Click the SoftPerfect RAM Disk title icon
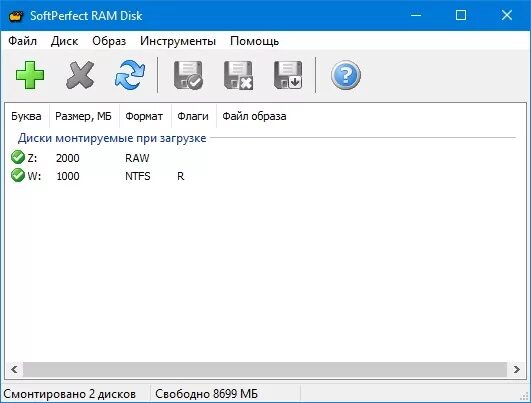This screenshot has height=403, width=531. [x=16, y=16]
